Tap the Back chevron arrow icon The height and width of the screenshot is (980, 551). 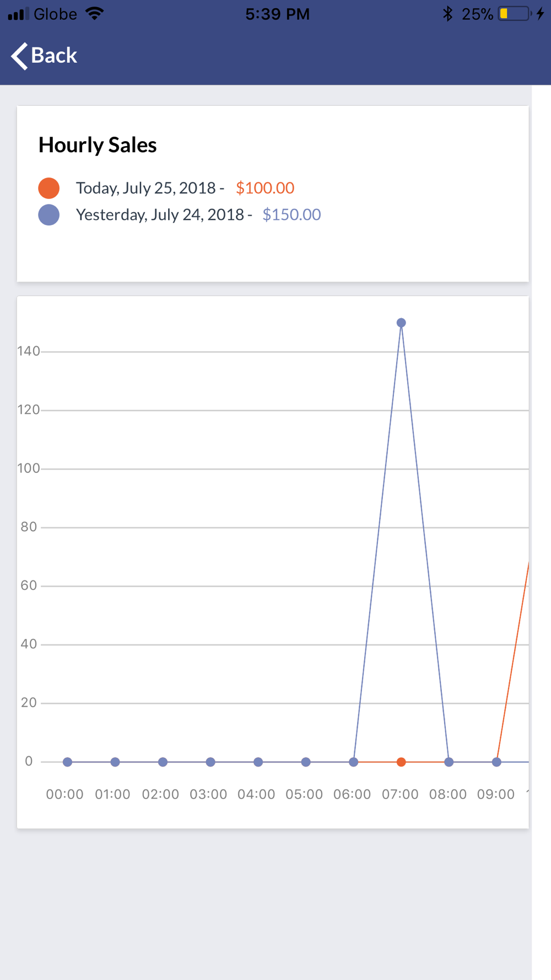click(19, 56)
